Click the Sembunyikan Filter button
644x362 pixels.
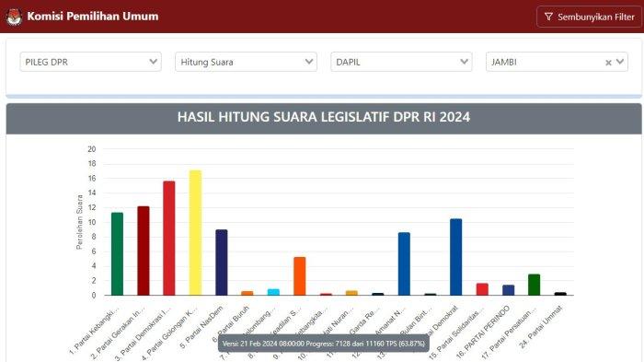click(589, 17)
